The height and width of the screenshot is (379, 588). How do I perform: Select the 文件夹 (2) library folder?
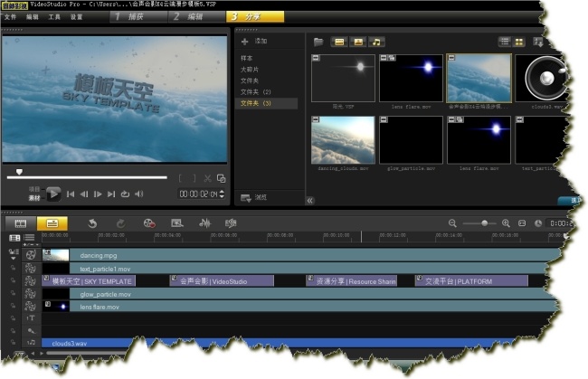coord(255,92)
